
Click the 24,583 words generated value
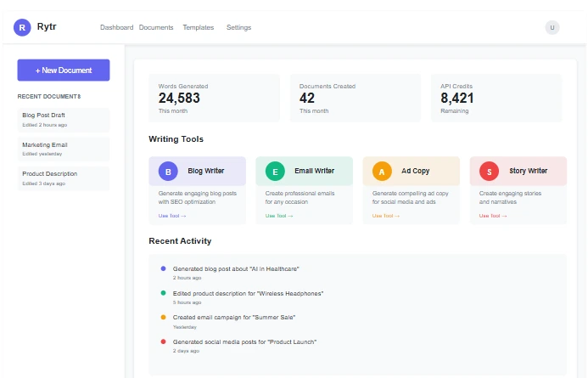(x=179, y=99)
